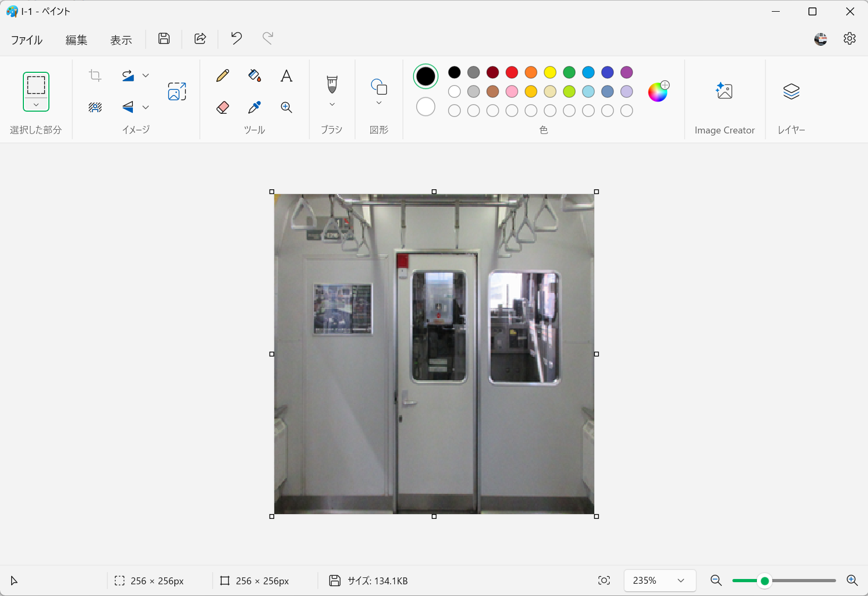The width and height of the screenshot is (868, 596).
Task: Pick the dark red color swatch
Action: click(493, 72)
